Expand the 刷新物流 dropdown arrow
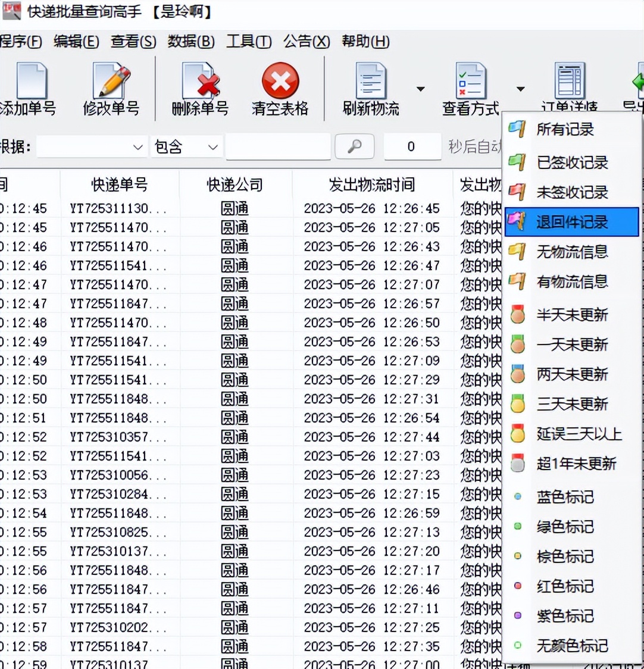Image resolution: width=644 pixels, height=669 pixels. (x=421, y=88)
